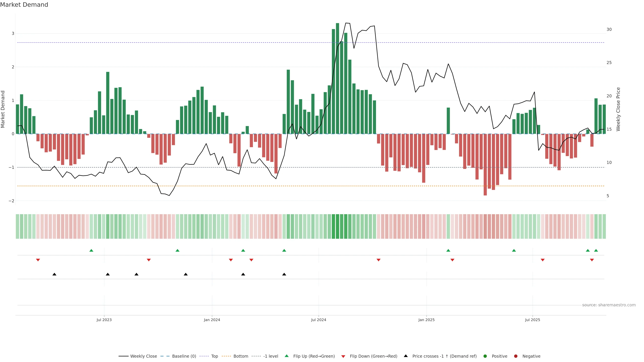Click the red Negative legend circle
Viewport: 644px width, 362px height.
click(x=516, y=356)
